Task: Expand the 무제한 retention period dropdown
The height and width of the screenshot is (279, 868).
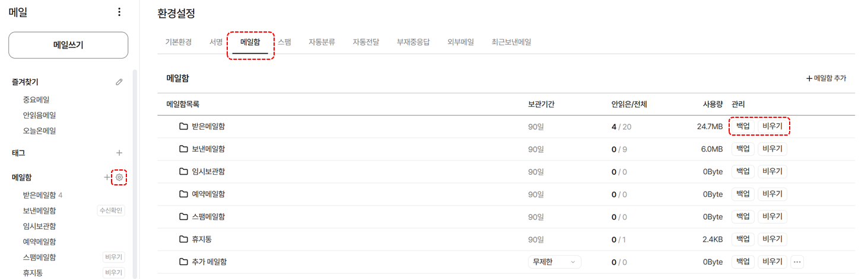Action: point(555,262)
